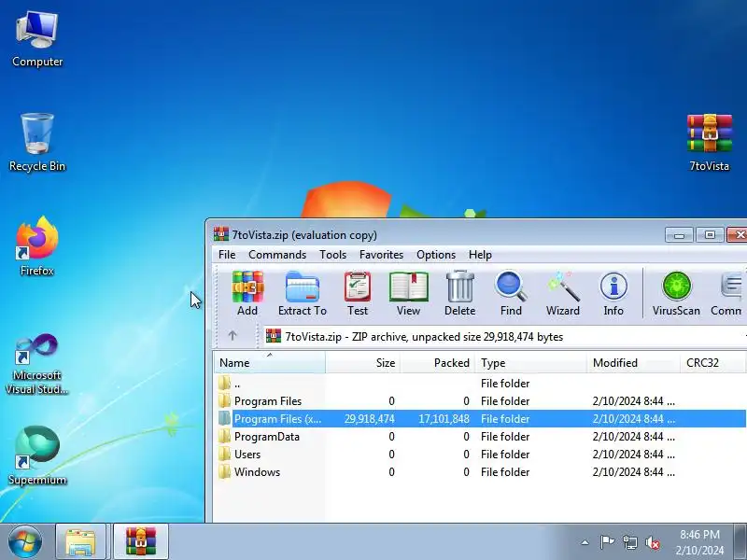Open the Options menu
The image size is (747, 560).
point(436,255)
